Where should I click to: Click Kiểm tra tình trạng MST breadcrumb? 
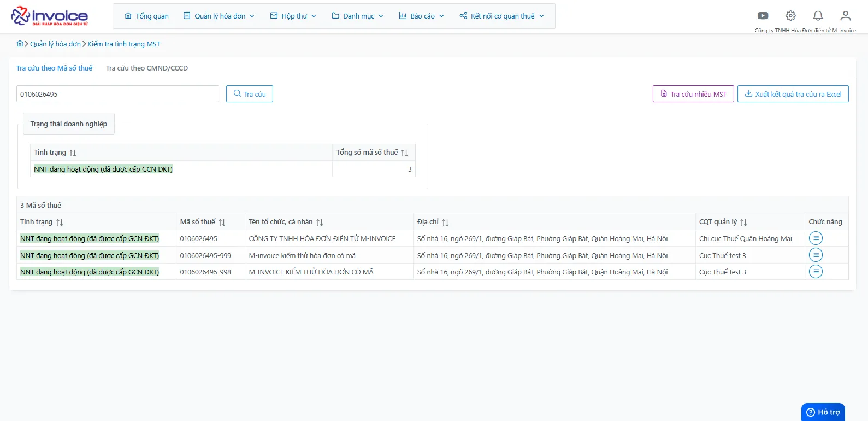point(124,44)
